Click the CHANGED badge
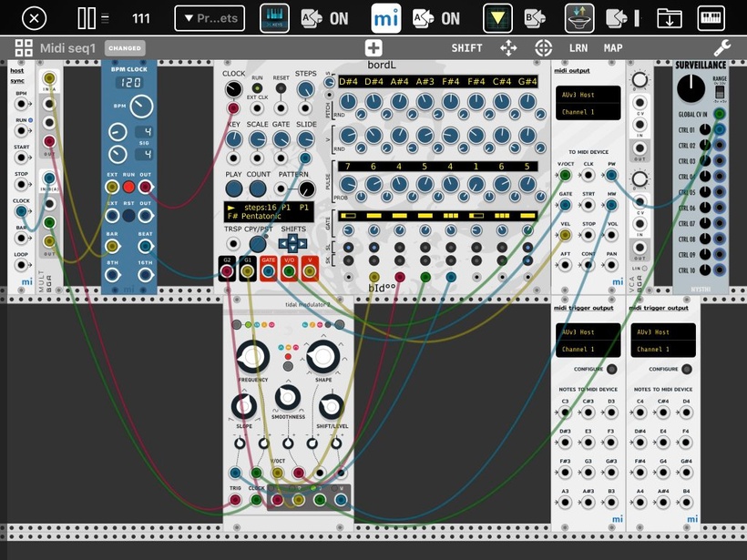747x560 pixels. pyautogui.click(x=124, y=48)
